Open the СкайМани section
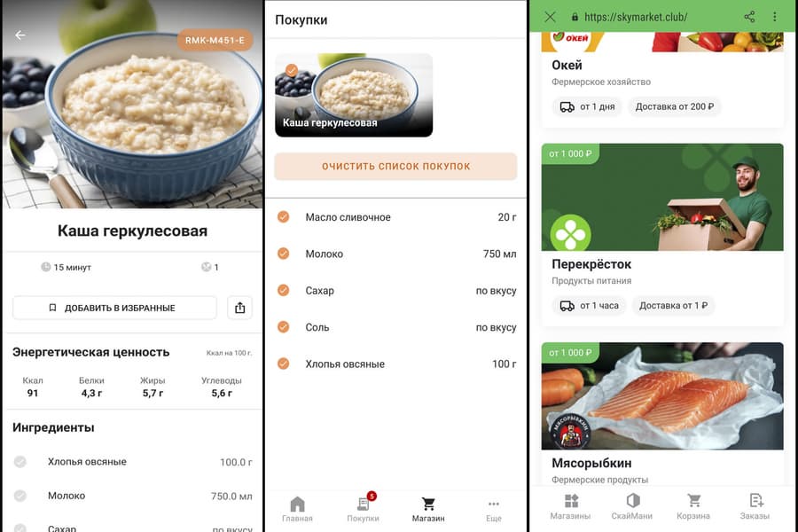Screen dimensions: 798x532 632,507
